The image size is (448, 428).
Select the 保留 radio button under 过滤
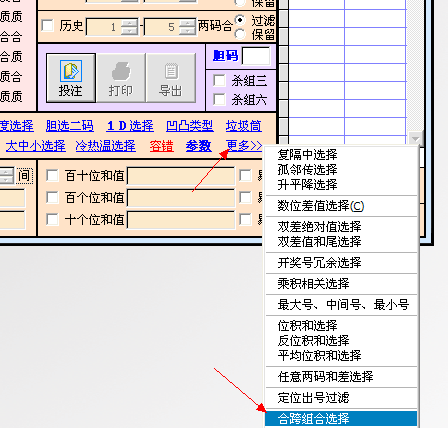[240, 34]
